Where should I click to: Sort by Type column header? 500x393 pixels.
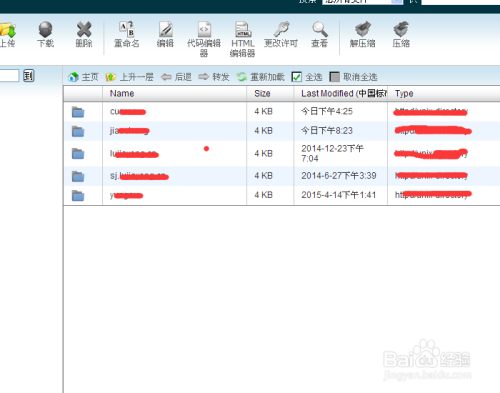click(x=444, y=94)
